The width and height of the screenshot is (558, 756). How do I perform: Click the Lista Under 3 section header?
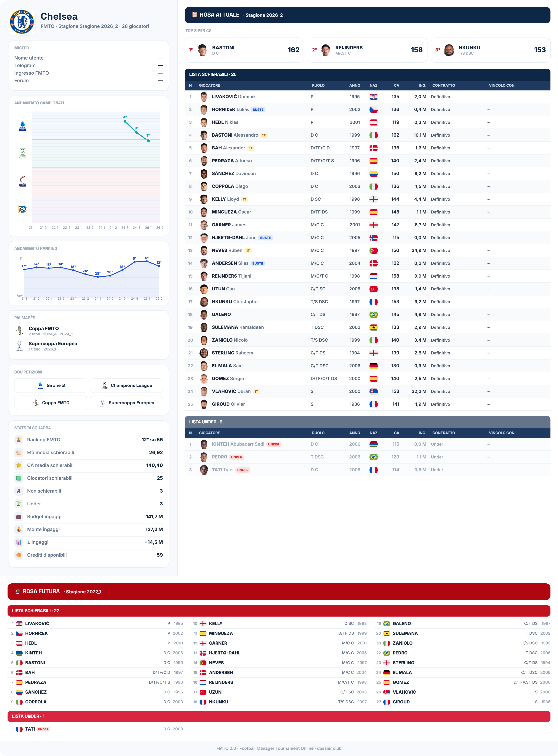(367, 422)
